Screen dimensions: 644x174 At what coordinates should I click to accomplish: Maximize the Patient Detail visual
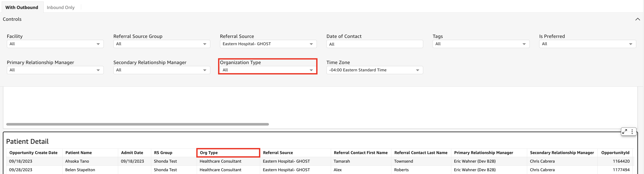coord(624,132)
